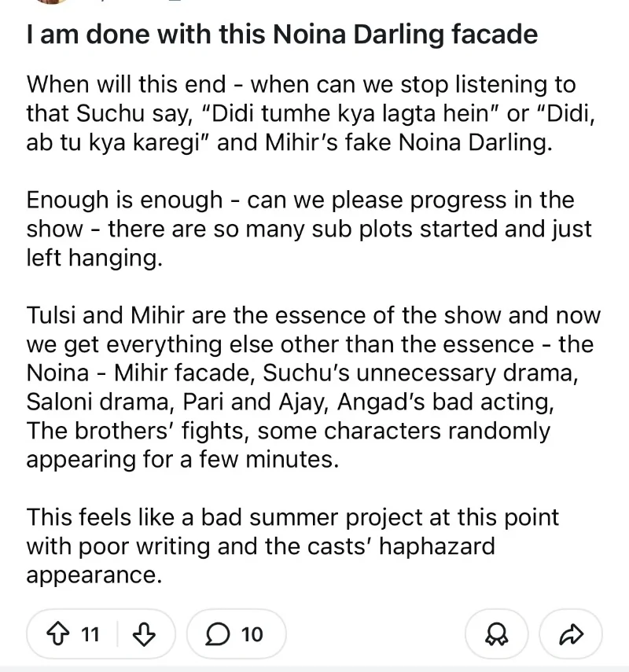Click "The brothers' fights" text
Screen dimensions: 629x672
(x=138, y=431)
